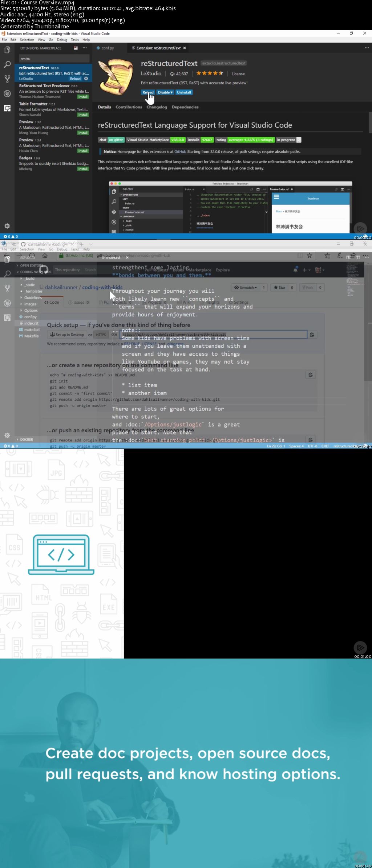
Task: Star the coding-with-kids repository
Action: click(x=279, y=287)
